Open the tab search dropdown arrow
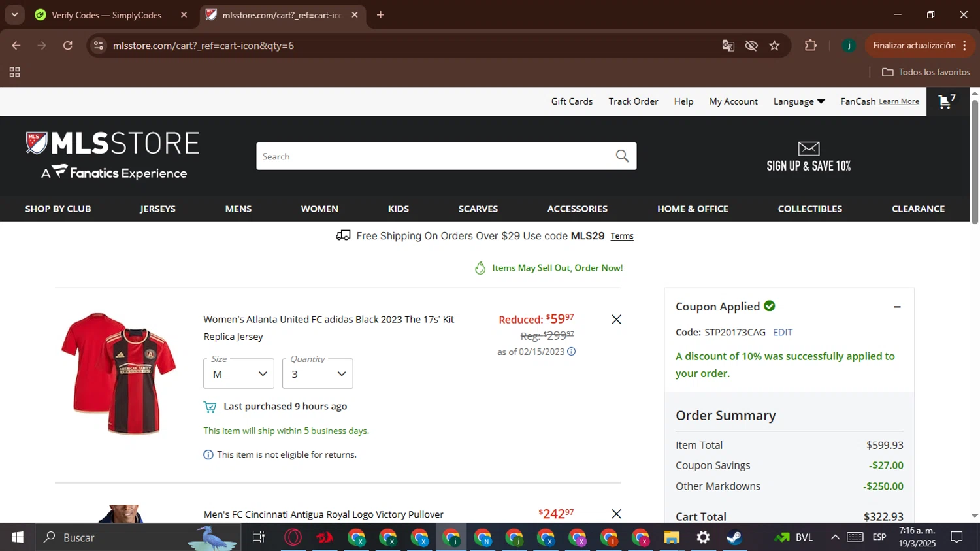This screenshot has width=980, height=551. click(14, 15)
